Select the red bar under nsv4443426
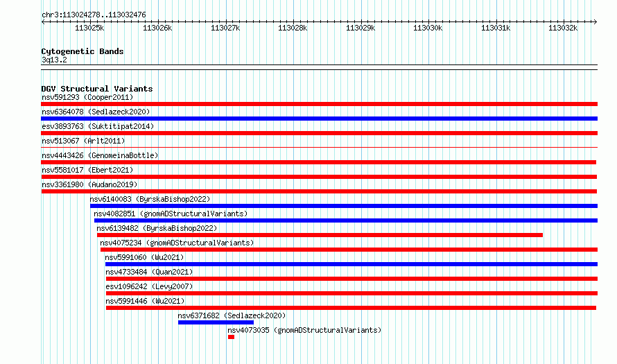This screenshot has width=617, height=364. click(x=318, y=162)
